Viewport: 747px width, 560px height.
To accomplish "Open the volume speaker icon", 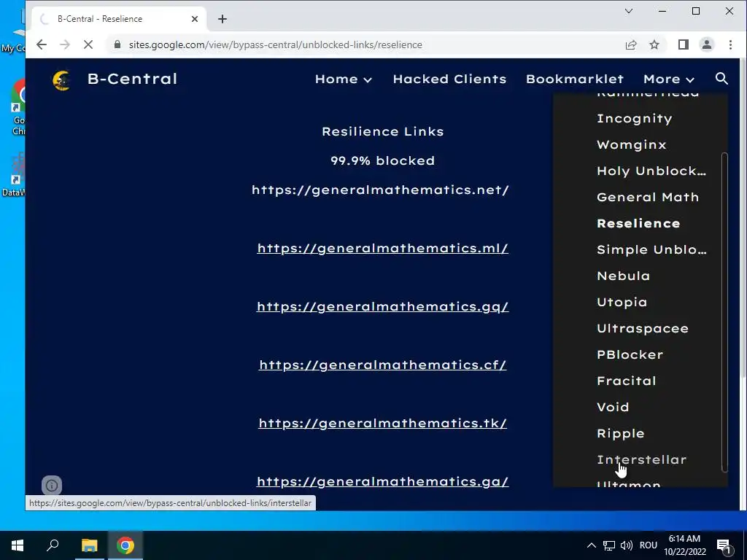I will [x=627, y=545].
